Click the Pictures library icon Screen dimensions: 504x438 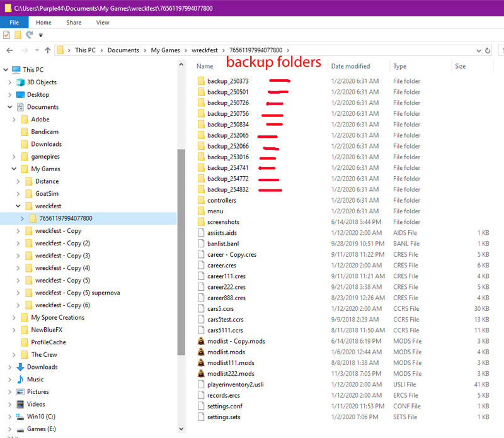tap(20, 392)
